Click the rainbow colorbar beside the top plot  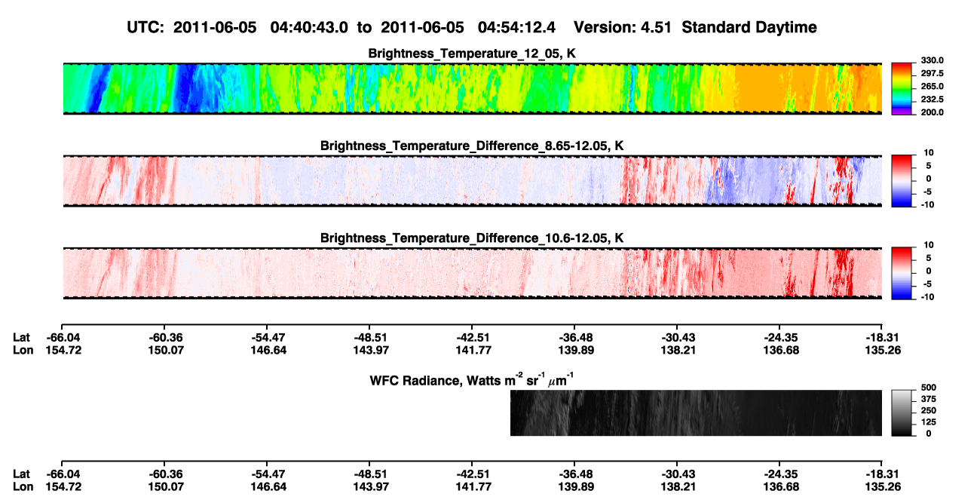(901, 89)
